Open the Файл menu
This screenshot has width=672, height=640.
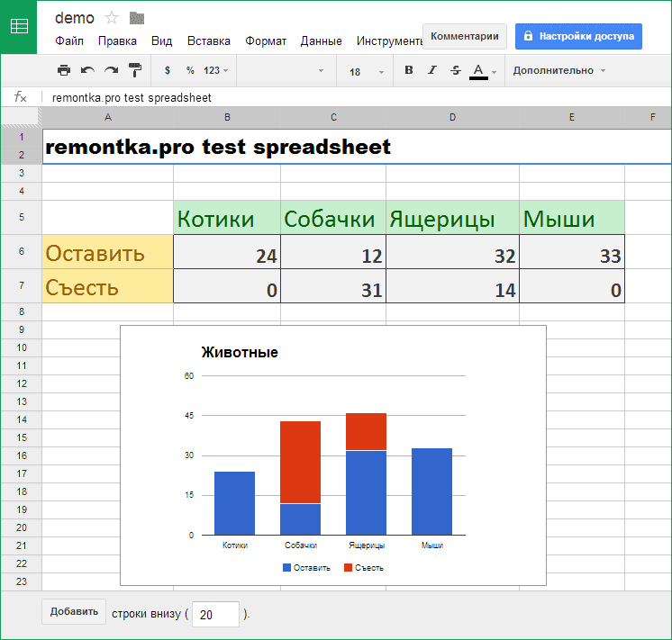[x=69, y=41]
